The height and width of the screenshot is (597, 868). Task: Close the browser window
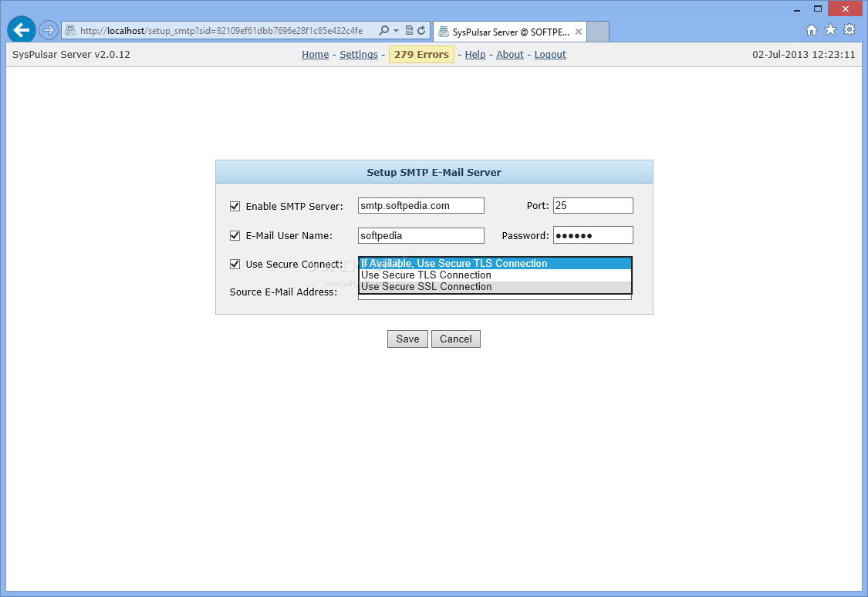coord(846,8)
